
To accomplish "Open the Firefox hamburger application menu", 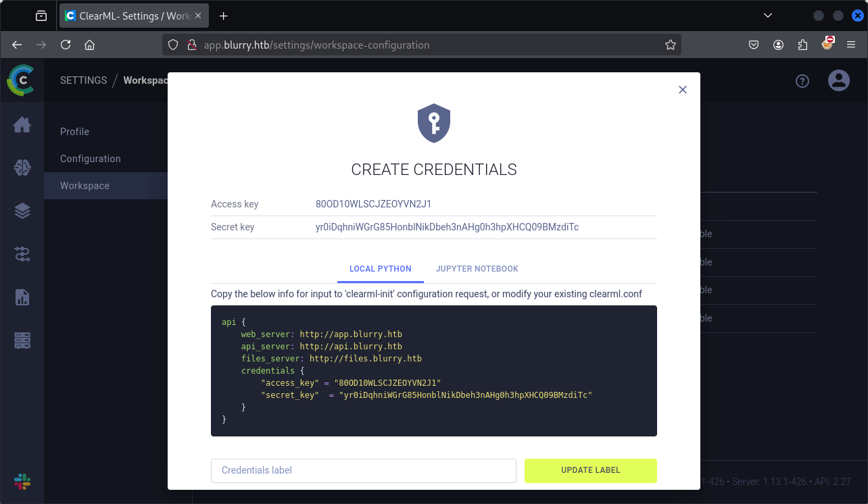I will [850, 45].
